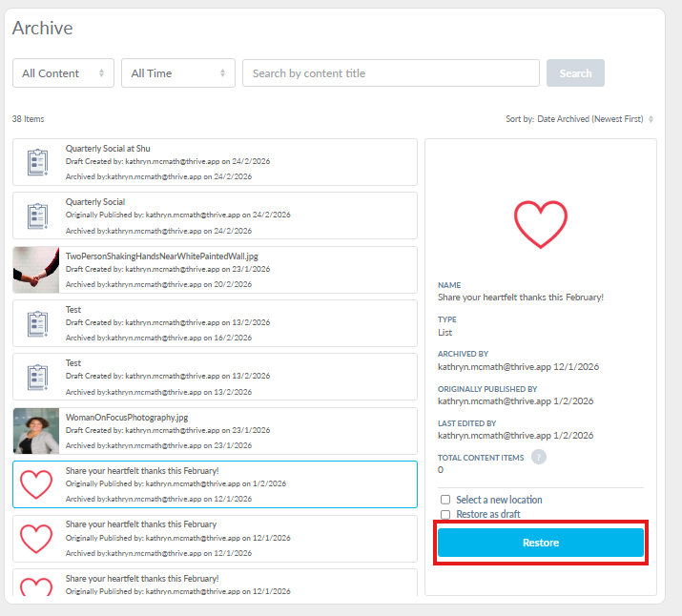
Task: Click the handshake photo thumbnail
Action: tap(36, 270)
